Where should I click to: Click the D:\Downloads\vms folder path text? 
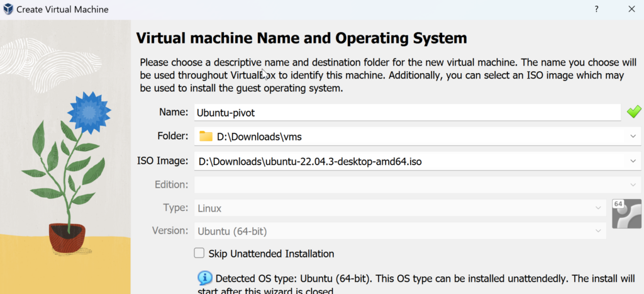click(x=259, y=137)
